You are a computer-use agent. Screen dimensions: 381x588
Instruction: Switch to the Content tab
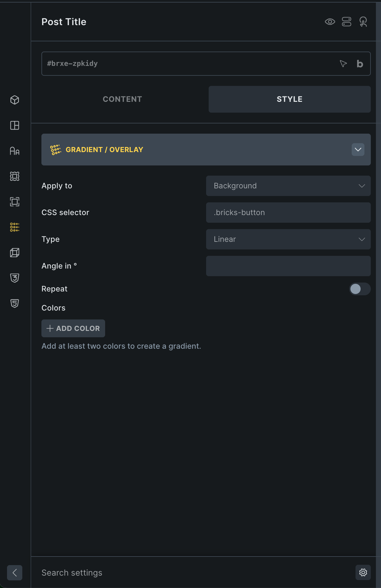point(122,99)
